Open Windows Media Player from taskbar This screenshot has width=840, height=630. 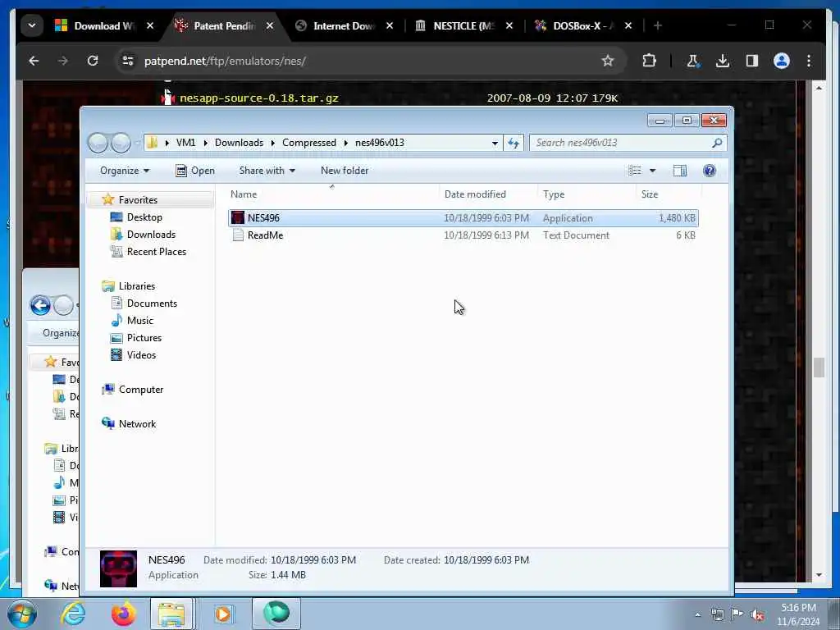[x=223, y=614]
